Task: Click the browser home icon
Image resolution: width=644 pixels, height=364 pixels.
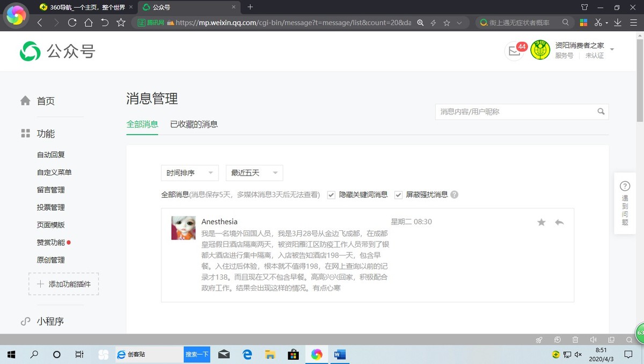Action: [x=89, y=23]
